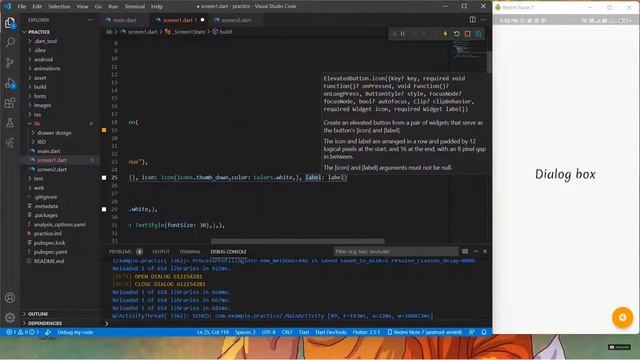Open the Run and Debug view

pos(10,83)
